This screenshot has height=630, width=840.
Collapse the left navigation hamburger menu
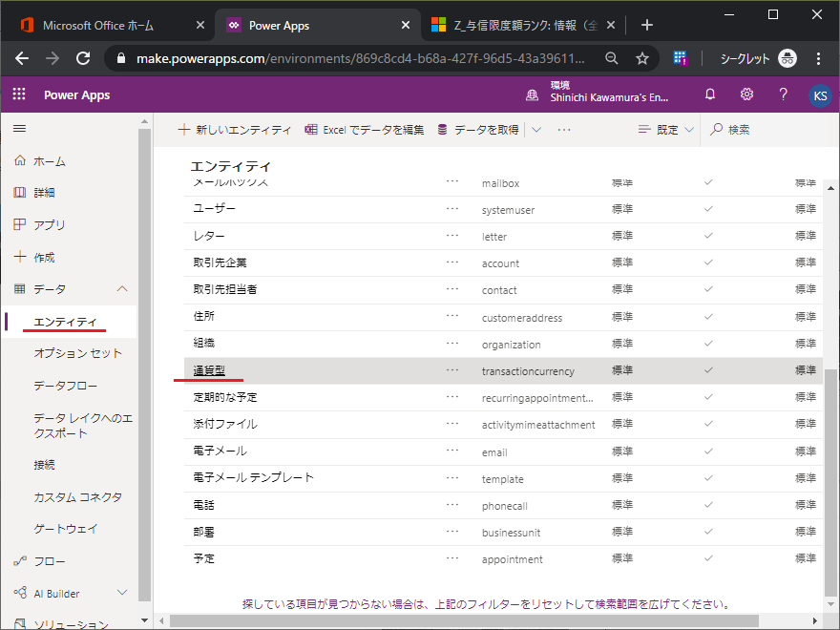coord(20,129)
